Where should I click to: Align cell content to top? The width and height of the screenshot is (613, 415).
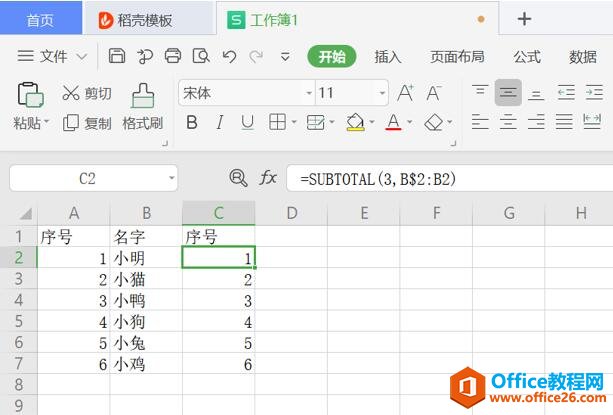(x=480, y=93)
